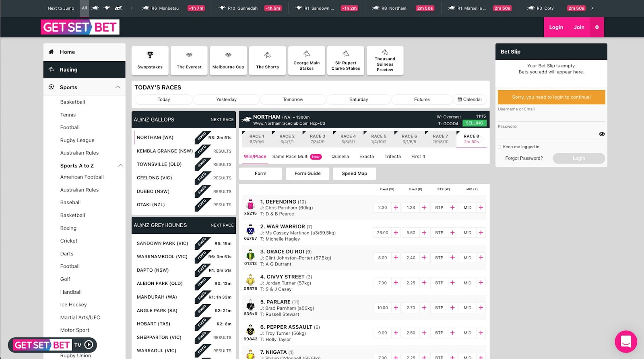Image resolution: width=644 pixels, height=359 pixels.
Task: Open the Form view
Action: [x=260, y=174]
